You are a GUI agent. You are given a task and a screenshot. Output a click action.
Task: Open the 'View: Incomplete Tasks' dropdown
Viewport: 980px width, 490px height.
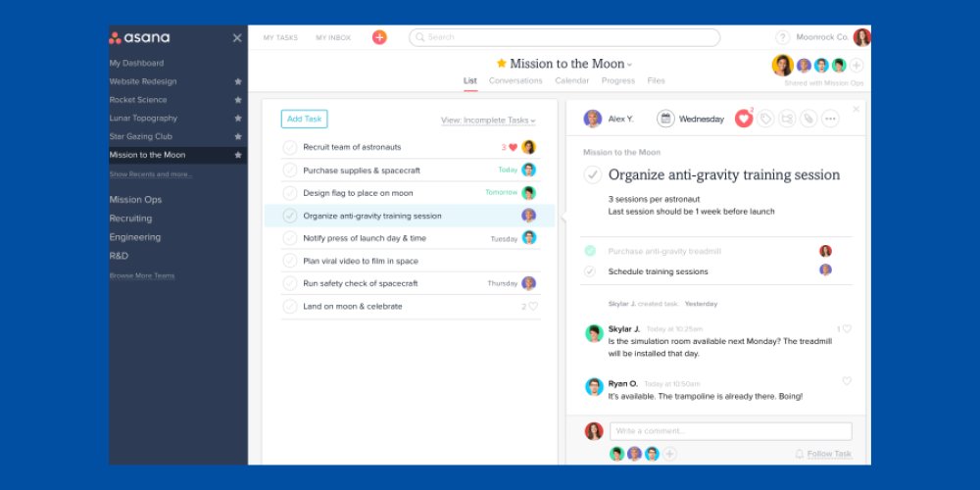coord(488,121)
